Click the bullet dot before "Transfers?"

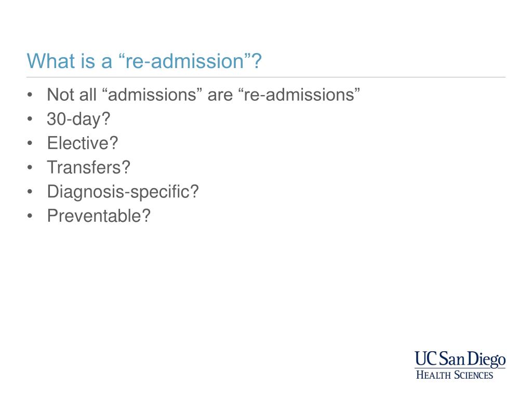pos(30,168)
